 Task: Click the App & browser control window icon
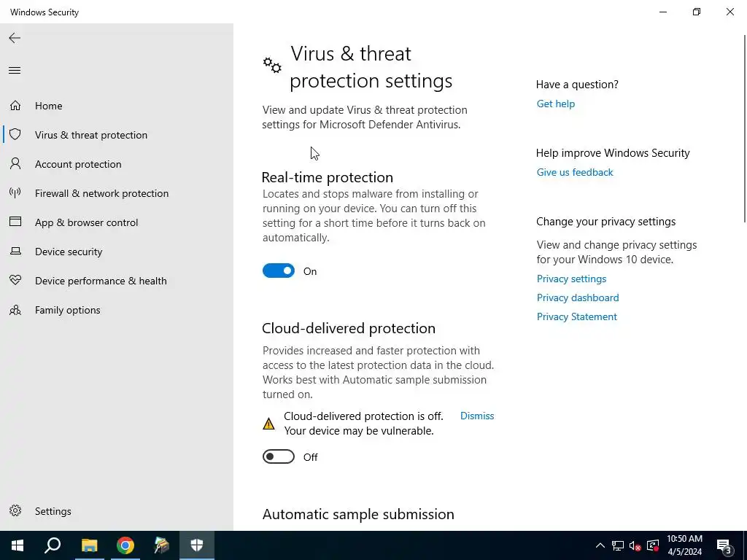tap(15, 222)
